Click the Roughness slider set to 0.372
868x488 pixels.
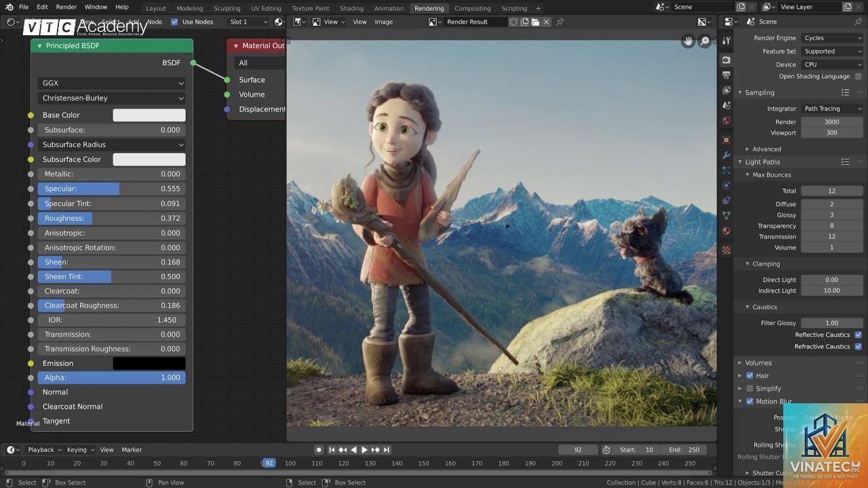(112, 218)
